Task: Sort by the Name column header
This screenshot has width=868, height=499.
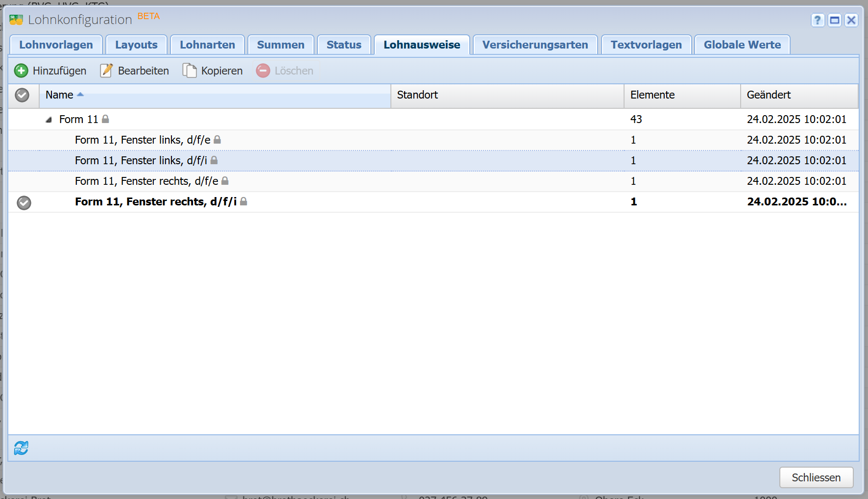Action: [59, 95]
